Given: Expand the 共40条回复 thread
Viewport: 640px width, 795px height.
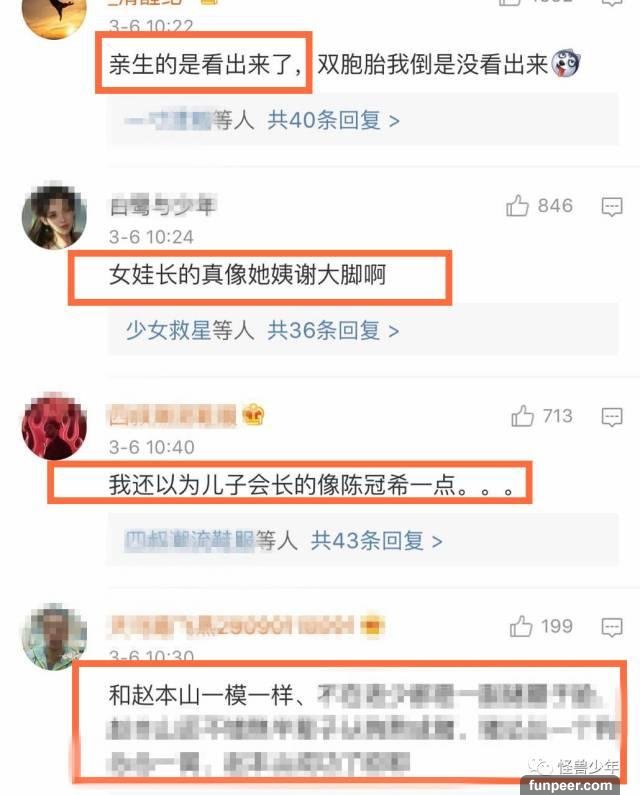Looking at the screenshot, I should tap(333, 120).
